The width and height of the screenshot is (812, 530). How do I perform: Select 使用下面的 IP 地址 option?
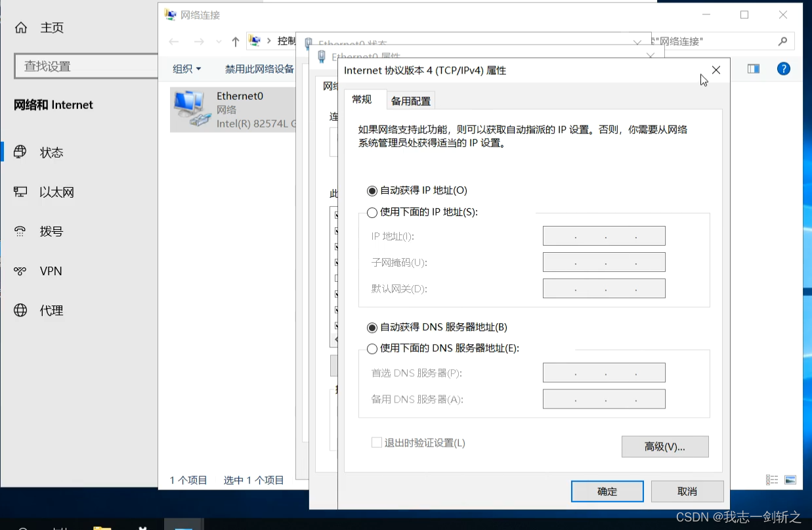(372, 212)
